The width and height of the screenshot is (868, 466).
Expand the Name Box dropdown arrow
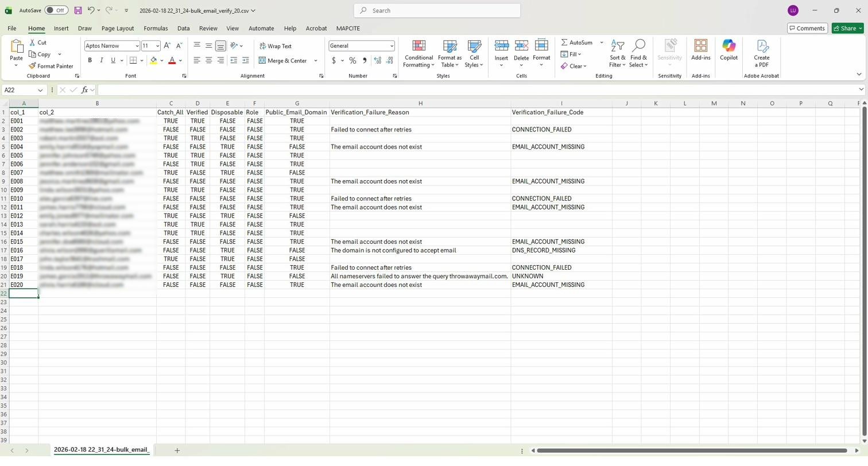click(40, 90)
